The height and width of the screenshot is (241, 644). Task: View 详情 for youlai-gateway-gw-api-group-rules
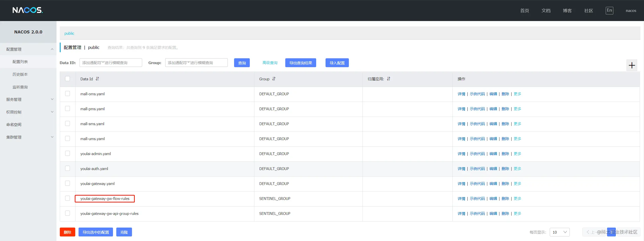461,214
